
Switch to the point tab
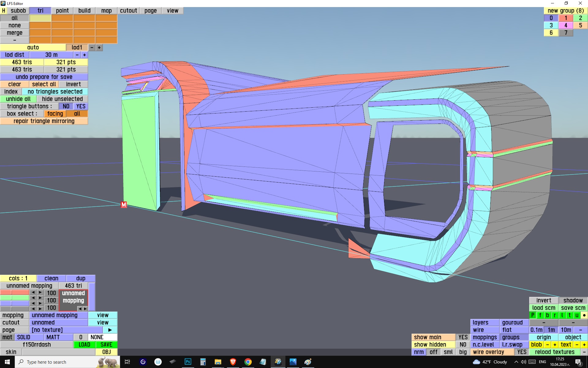pos(62,11)
